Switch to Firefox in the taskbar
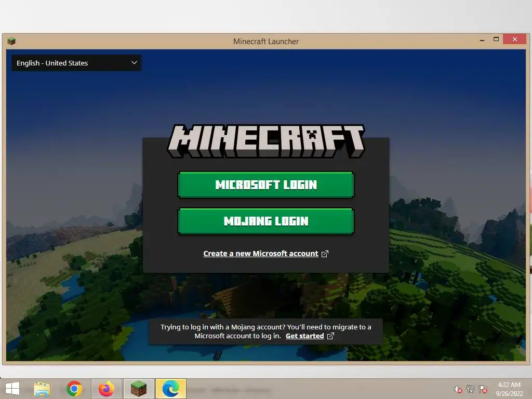 [106, 389]
